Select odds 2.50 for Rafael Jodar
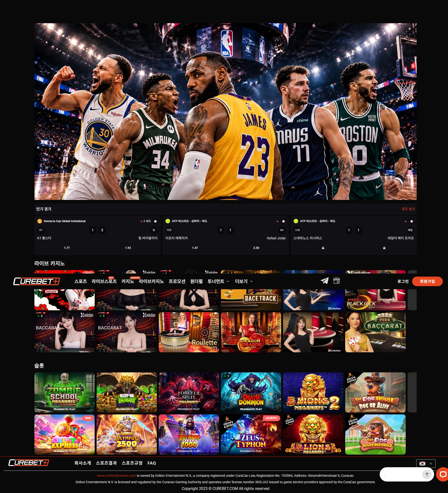The height and width of the screenshot is (493, 448). click(x=256, y=248)
